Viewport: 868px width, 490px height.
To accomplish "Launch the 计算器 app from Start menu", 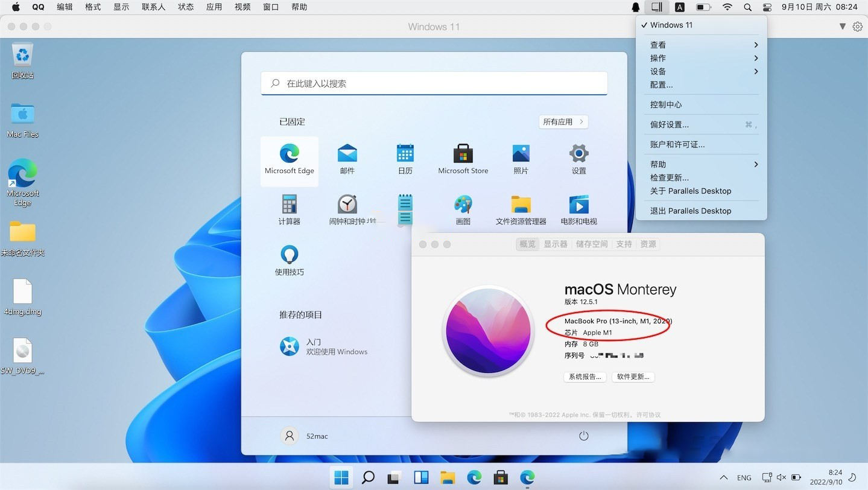I will click(289, 209).
